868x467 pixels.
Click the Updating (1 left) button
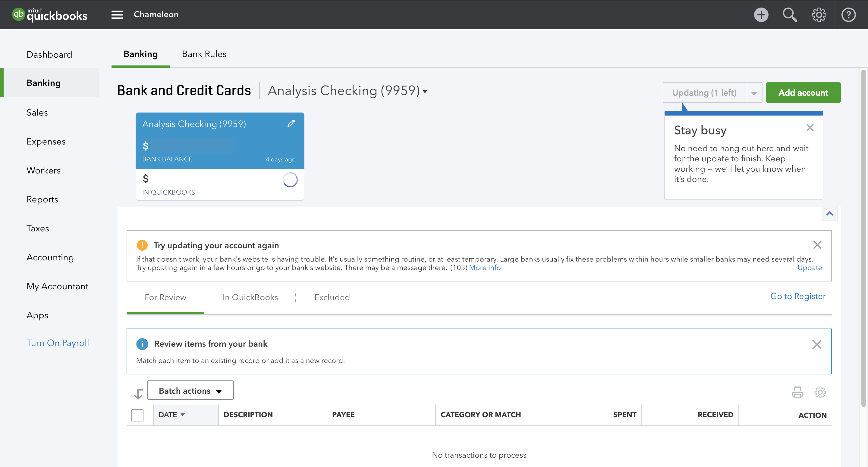pos(704,93)
